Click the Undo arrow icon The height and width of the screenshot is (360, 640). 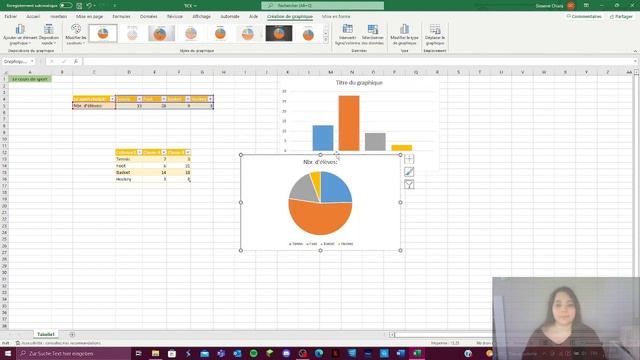pos(89,6)
